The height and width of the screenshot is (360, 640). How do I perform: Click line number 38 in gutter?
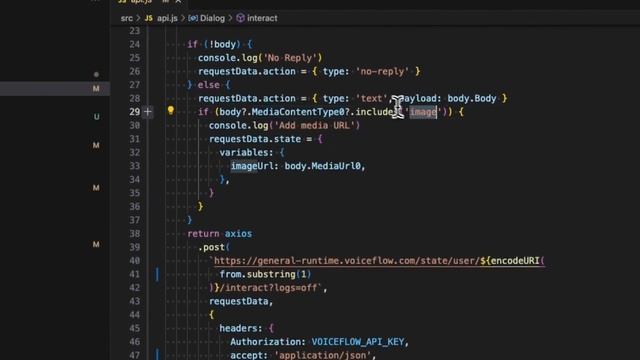(134, 233)
